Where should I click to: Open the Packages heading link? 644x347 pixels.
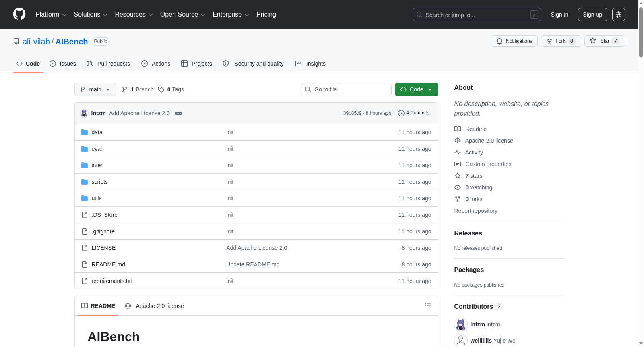[469, 270]
